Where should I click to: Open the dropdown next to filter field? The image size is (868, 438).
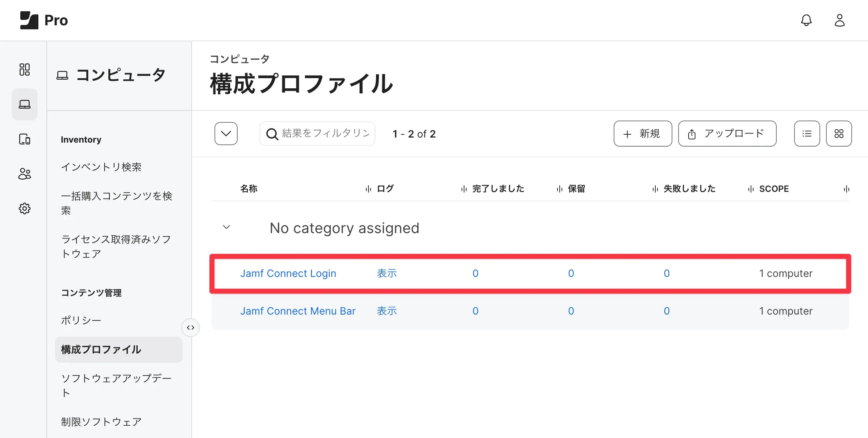coord(226,134)
